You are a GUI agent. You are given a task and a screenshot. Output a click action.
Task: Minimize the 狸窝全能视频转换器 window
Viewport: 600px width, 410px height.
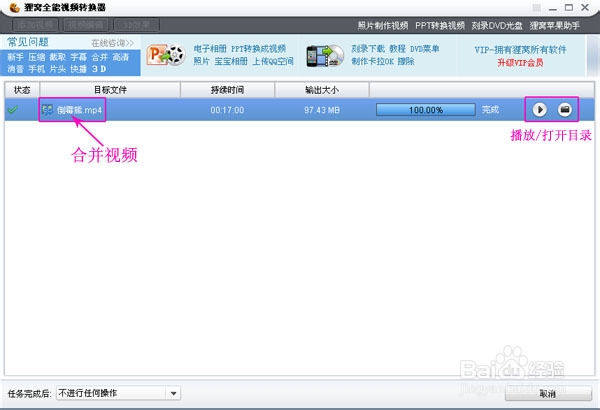[553, 8]
